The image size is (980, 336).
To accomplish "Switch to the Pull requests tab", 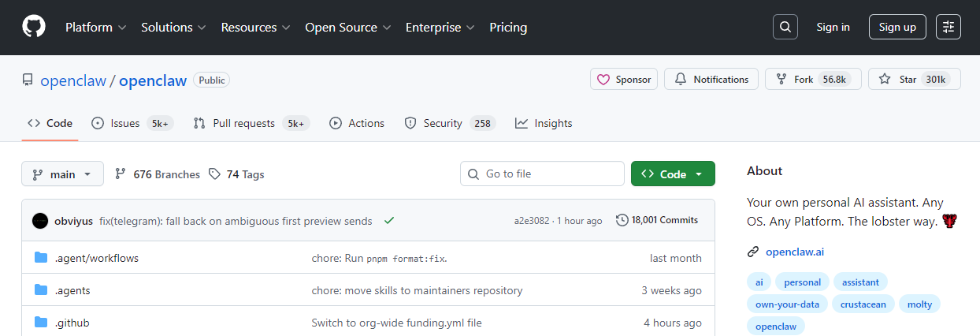I will pos(251,123).
